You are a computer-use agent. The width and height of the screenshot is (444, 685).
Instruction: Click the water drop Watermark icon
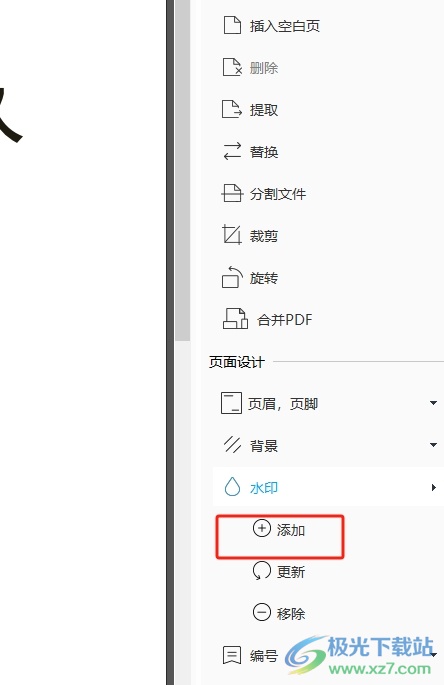click(x=232, y=487)
